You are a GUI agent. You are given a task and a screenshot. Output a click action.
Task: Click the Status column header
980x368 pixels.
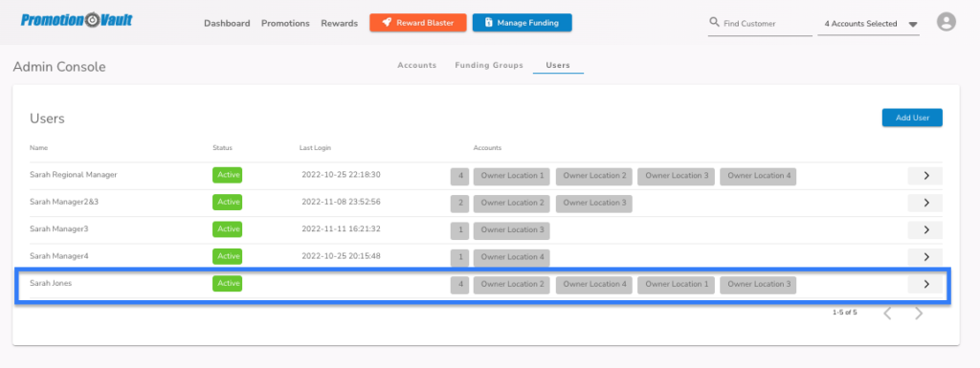(x=222, y=148)
